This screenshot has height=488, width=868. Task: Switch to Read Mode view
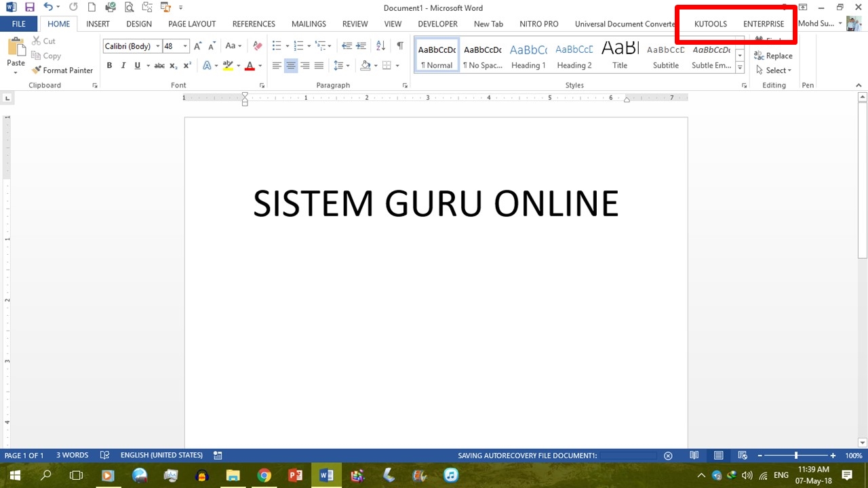tap(694, 455)
